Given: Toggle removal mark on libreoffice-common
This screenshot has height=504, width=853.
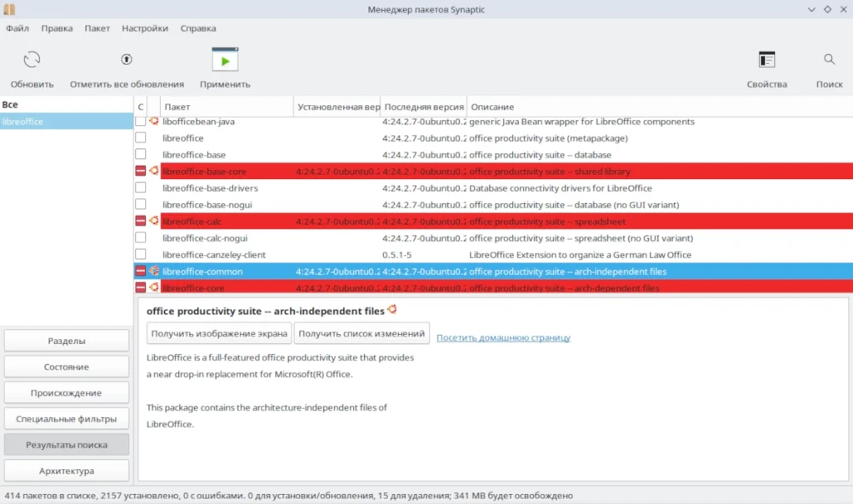Looking at the screenshot, I should 140,271.
